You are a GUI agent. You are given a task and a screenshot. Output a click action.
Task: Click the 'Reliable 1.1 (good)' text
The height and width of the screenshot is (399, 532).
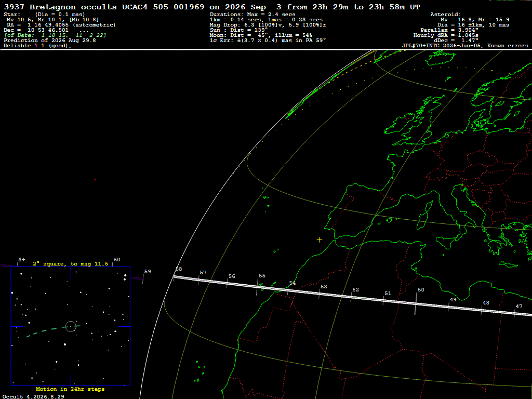coord(37,46)
